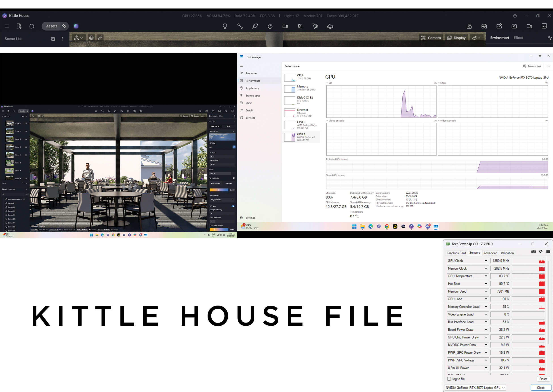Open Task Manager more options ellipsis
The image size is (553, 392).
(548, 66)
